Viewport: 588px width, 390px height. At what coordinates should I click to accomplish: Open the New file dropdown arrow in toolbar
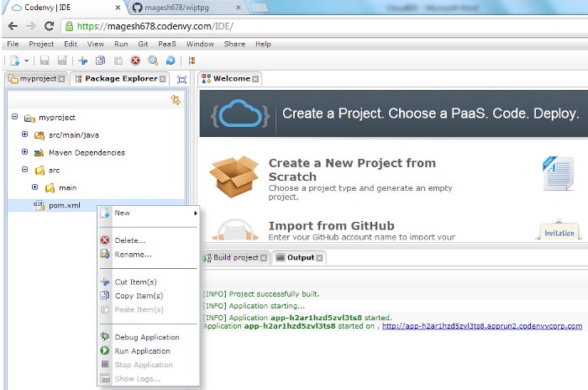coord(26,61)
